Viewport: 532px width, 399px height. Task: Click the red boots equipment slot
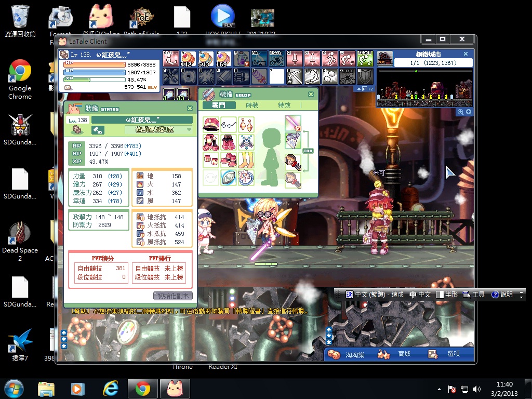(229, 159)
